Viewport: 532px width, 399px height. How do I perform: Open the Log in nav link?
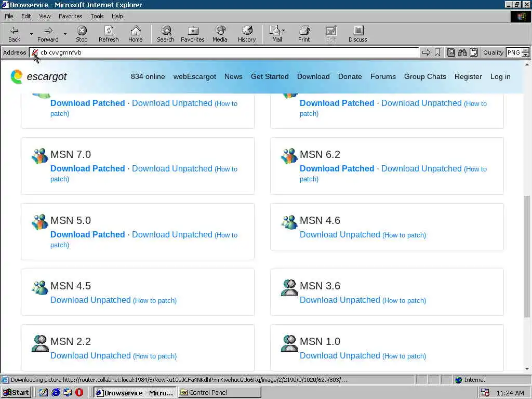[x=500, y=77]
